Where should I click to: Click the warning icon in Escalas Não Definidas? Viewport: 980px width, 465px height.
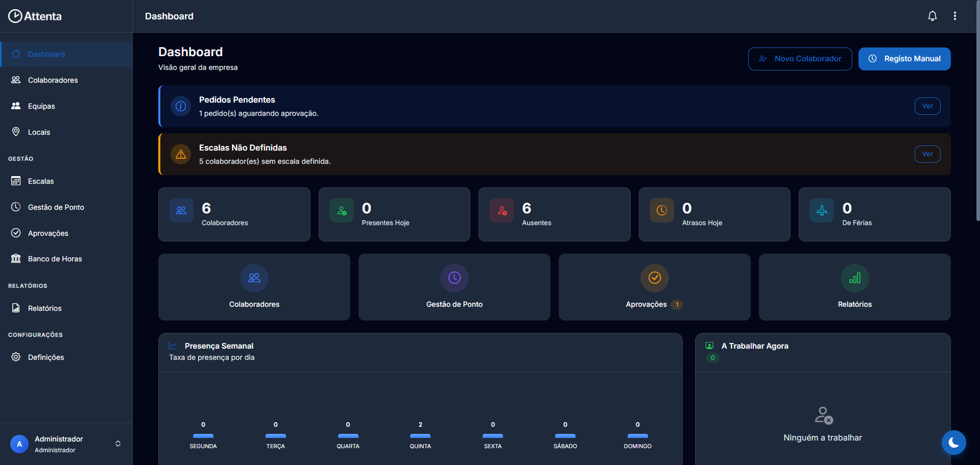[x=181, y=154]
